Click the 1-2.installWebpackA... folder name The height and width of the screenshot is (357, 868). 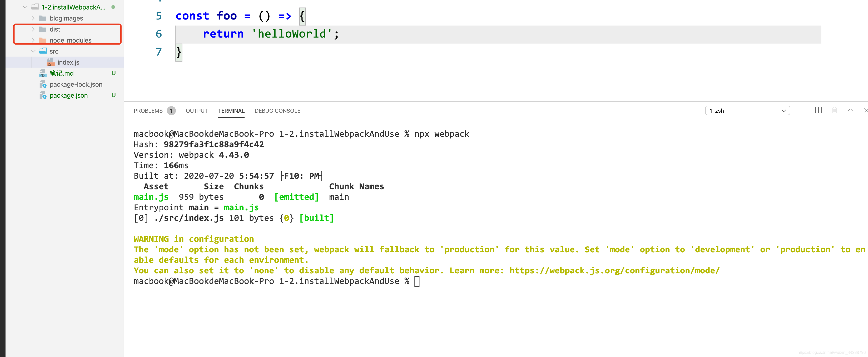point(73,7)
